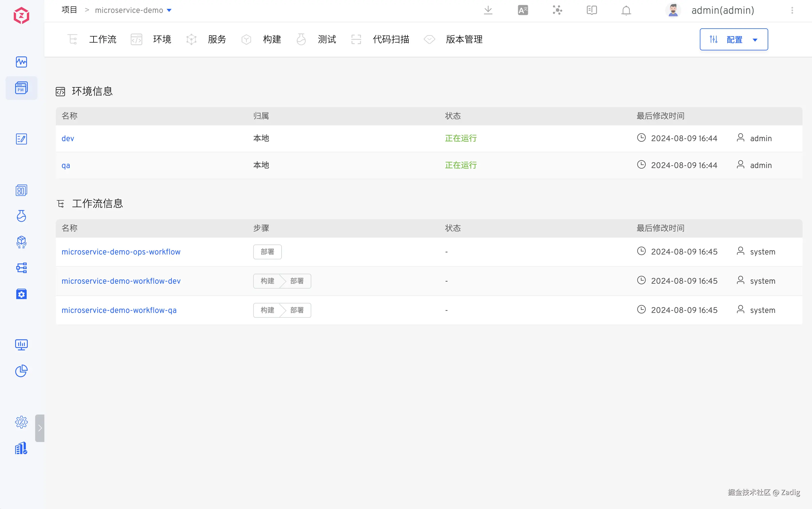The image size is (812, 509).
Task: Click the test flask sidebar icon
Action: click(x=21, y=216)
